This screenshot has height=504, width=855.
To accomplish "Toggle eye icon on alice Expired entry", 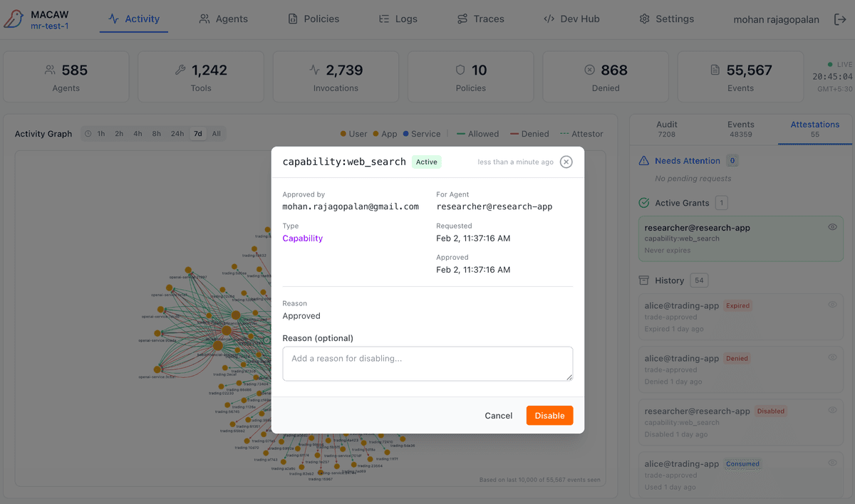I will [x=832, y=305].
